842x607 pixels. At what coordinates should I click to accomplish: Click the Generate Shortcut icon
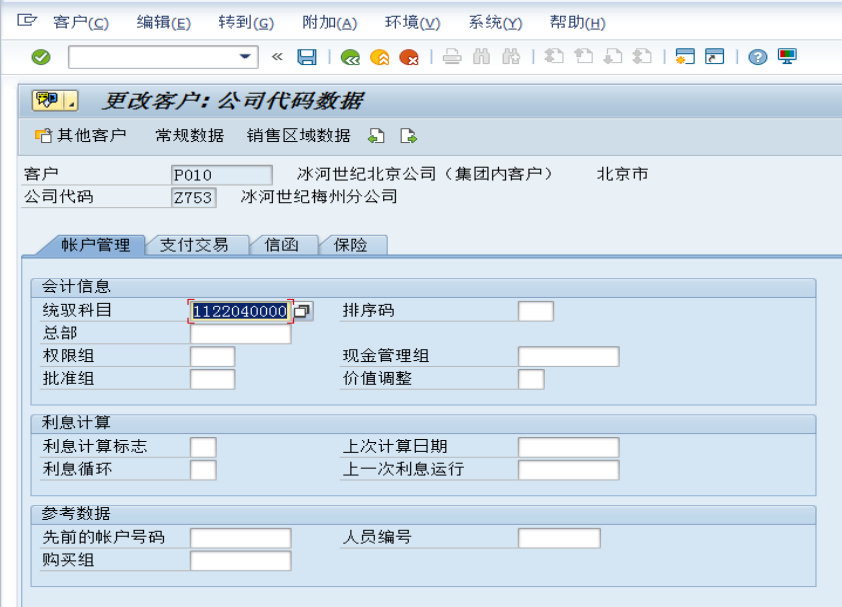(715, 56)
